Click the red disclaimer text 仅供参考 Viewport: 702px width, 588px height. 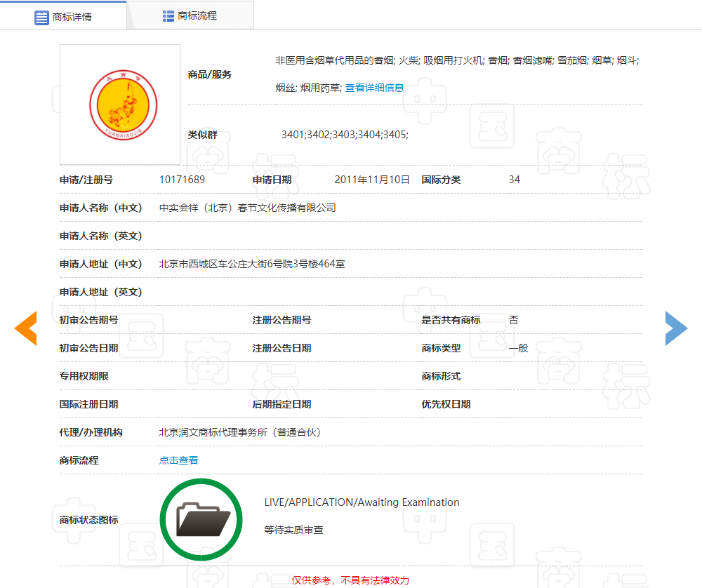tap(350, 580)
